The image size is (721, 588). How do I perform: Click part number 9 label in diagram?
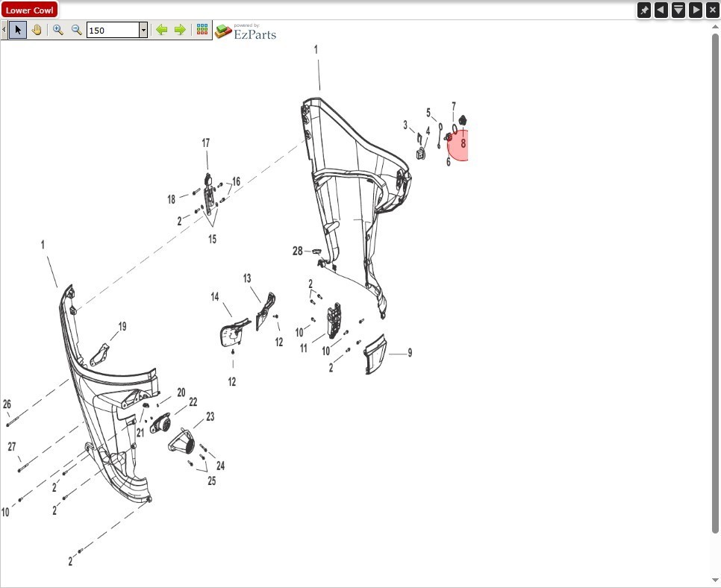click(x=410, y=353)
